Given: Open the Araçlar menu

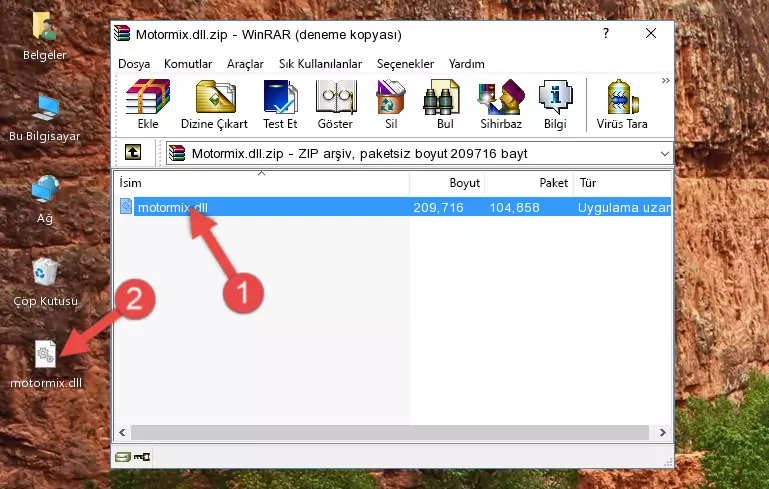Looking at the screenshot, I should (x=245, y=64).
